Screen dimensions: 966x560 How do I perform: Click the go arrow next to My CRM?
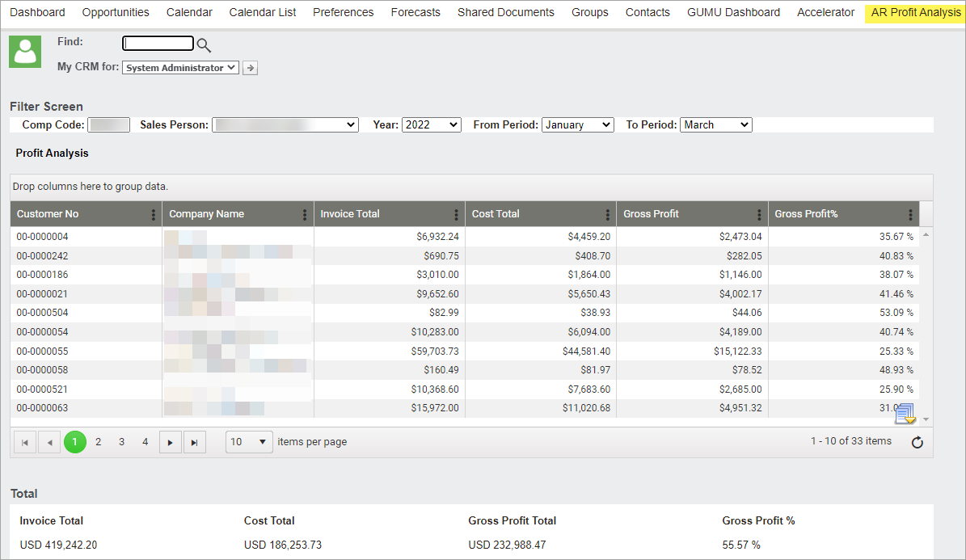pyautogui.click(x=250, y=68)
